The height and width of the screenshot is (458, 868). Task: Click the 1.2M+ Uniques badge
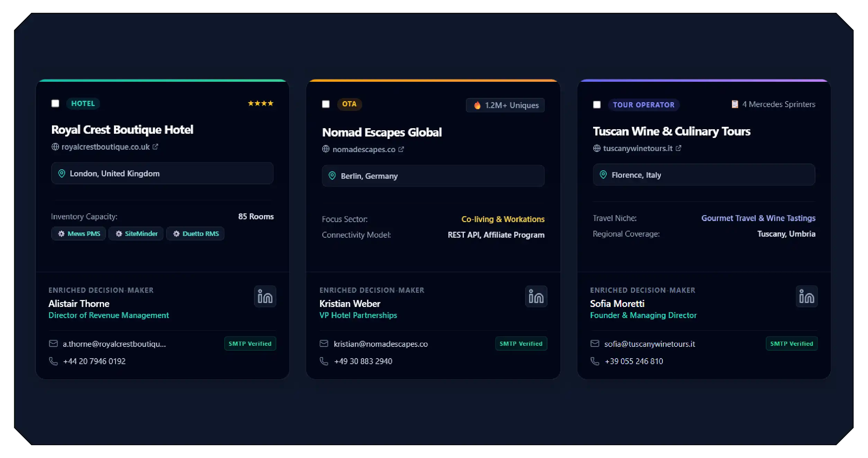pos(505,105)
